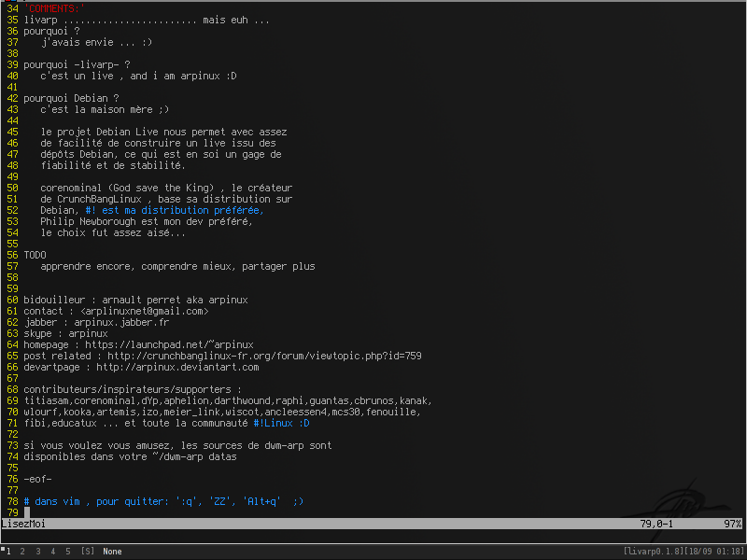The height and width of the screenshot is (560, 747).
Task: Click the 79,0-1 cursor position indicator
Action: tap(656, 524)
